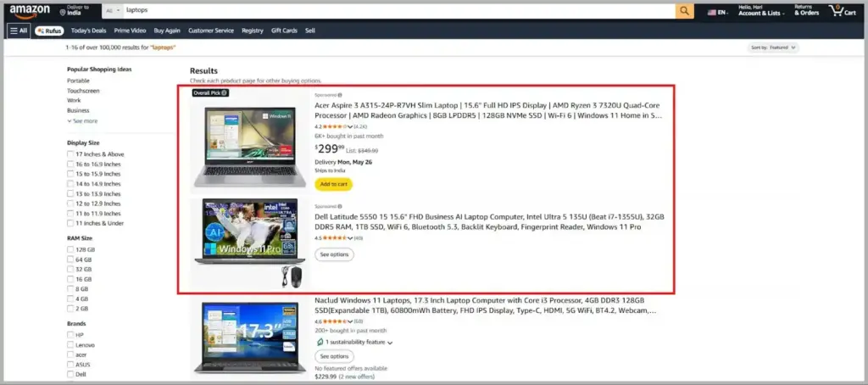Click the Naclud laptop star rating
Viewport: 868px width, 385px height.
335,321
